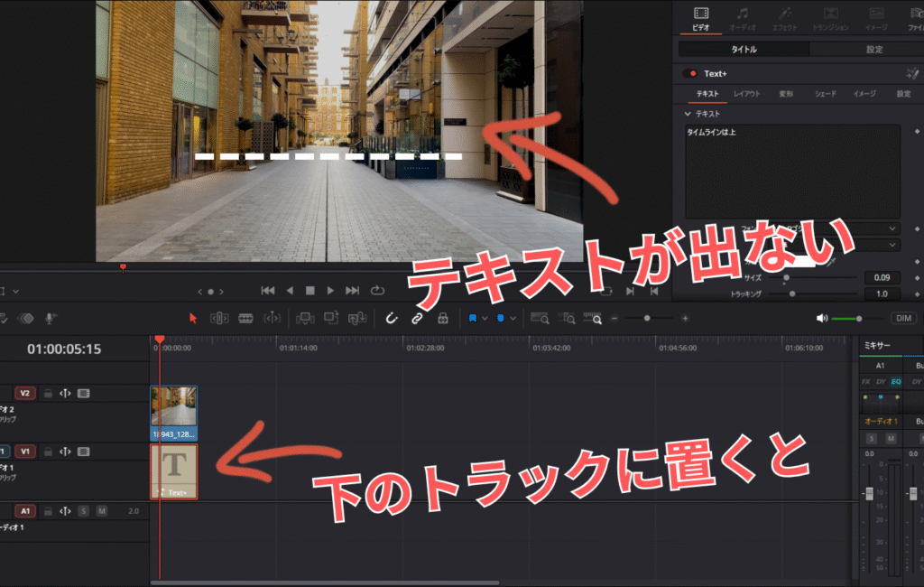This screenshot has width=924, height=587.
Task: Select the Text+ clip on V1
Action: (x=173, y=471)
